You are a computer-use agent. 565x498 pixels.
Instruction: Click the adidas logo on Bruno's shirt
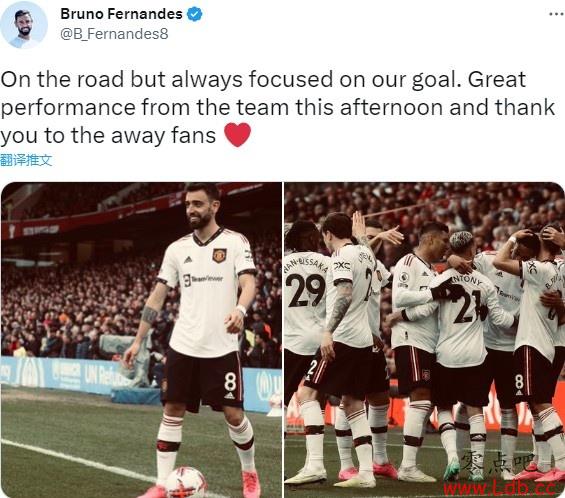click(188, 259)
